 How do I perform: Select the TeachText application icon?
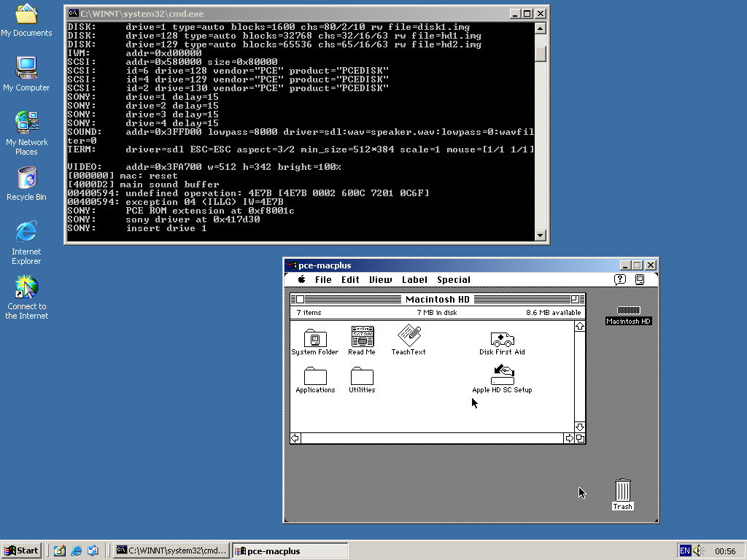click(409, 335)
